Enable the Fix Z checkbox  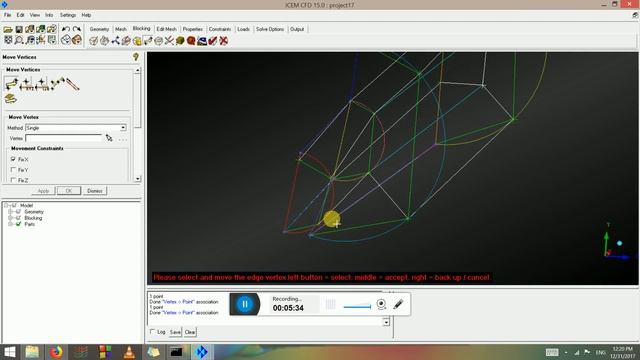[13, 180]
